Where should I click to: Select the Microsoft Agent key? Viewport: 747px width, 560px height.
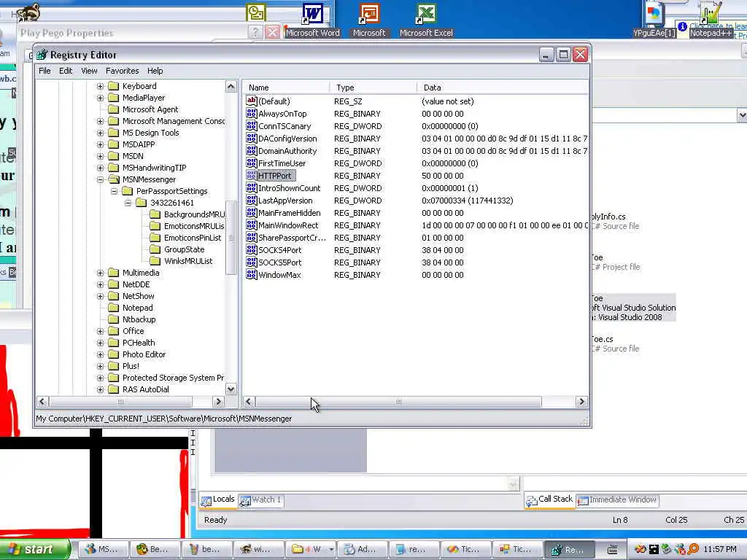click(150, 109)
